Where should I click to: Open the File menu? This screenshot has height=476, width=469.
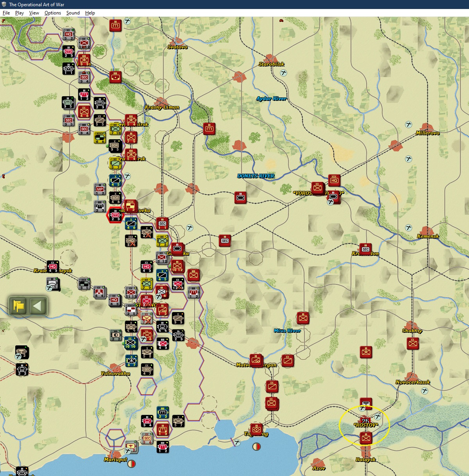[6, 13]
